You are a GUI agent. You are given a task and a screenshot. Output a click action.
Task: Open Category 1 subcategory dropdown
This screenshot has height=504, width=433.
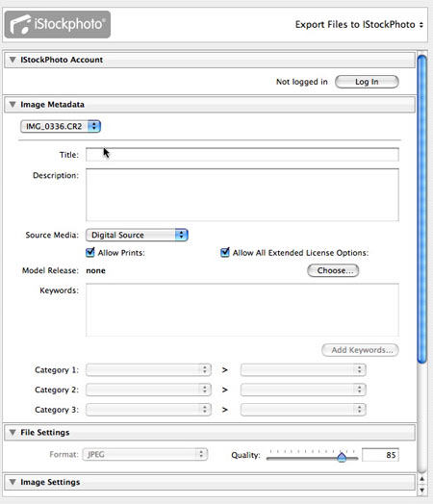(303, 370)
